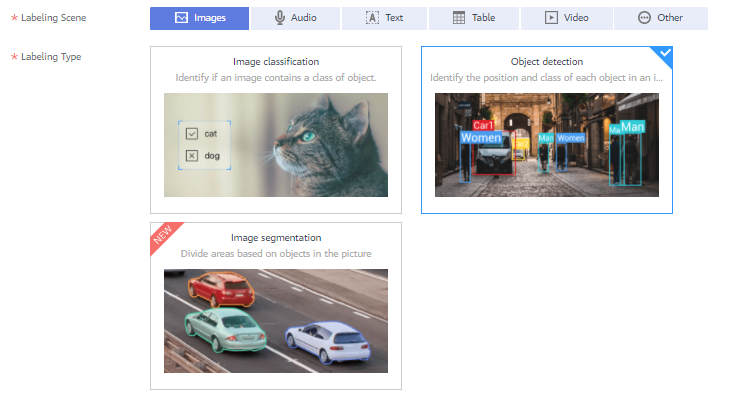Click the grid icon in Table tab
Image resolution: width=735 pixels, height=393 pixels.
(x=459, y=18)
